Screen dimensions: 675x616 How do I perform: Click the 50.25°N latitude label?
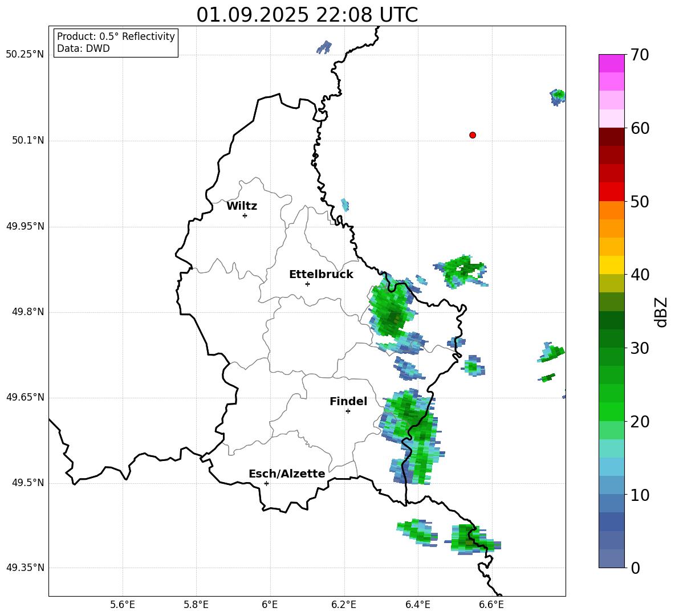(25, 55)
